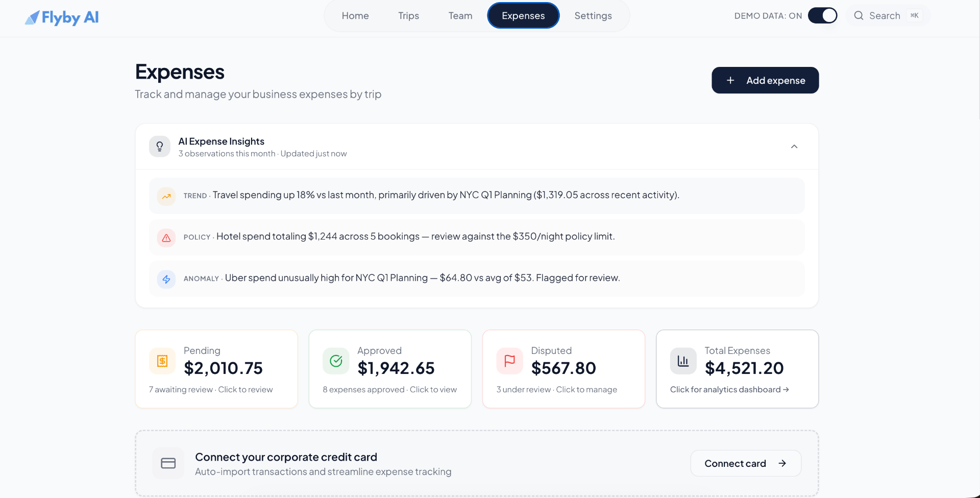Open analytics dashboard link
The width and height of the screenshot is (980, 498).
[729, 390]
